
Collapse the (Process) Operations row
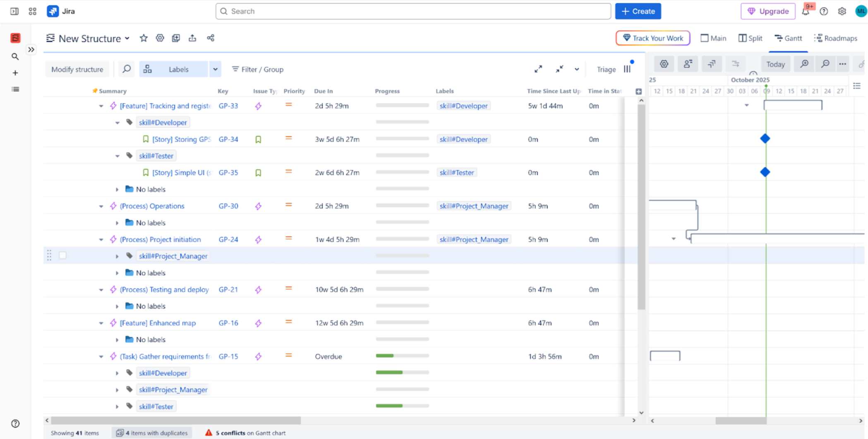coord(101,206)
